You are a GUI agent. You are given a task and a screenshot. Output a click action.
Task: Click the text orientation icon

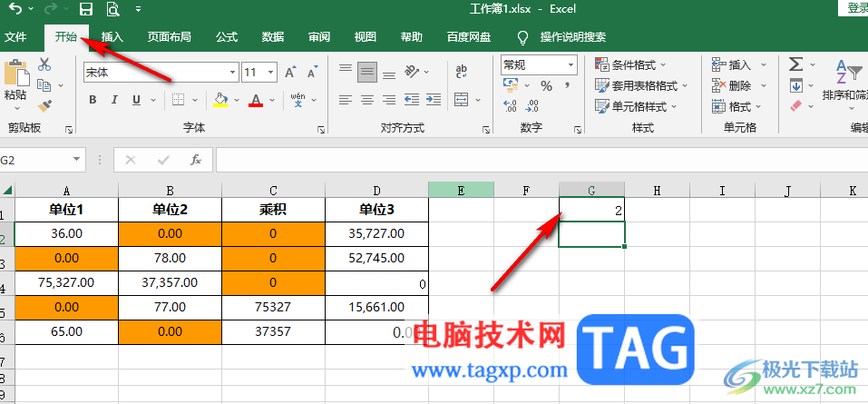413,71
